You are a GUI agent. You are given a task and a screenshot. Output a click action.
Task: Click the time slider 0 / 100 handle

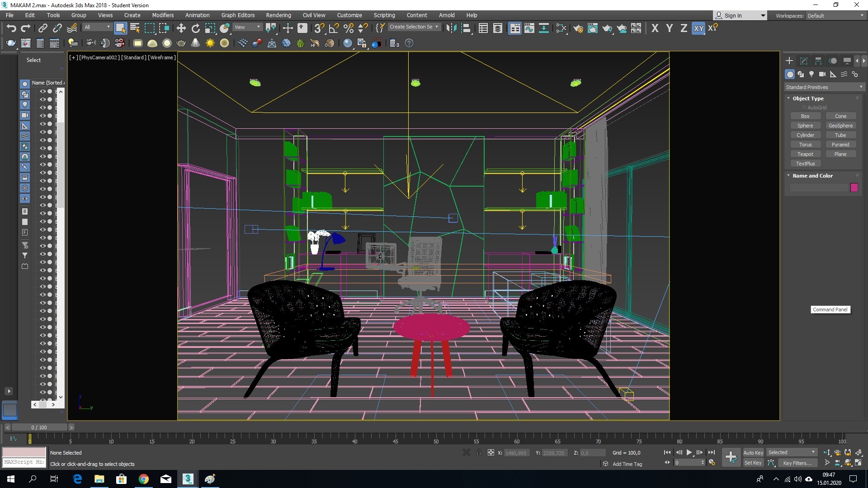coord(39,427)
